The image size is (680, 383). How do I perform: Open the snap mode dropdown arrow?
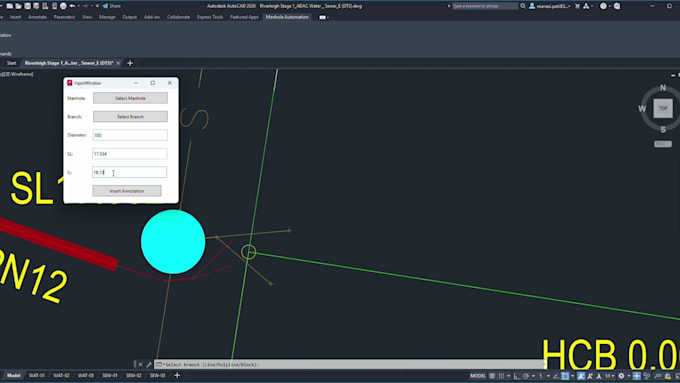coord(509,376)
